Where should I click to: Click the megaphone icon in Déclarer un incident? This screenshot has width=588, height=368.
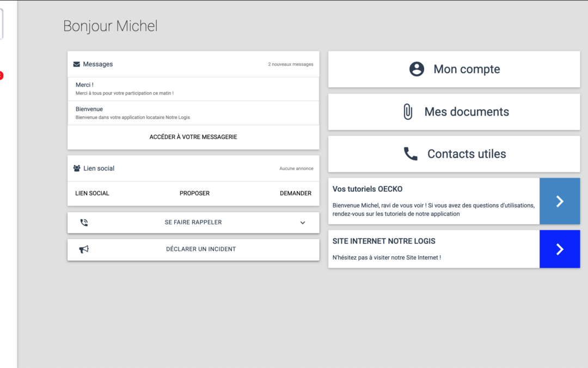84,249
